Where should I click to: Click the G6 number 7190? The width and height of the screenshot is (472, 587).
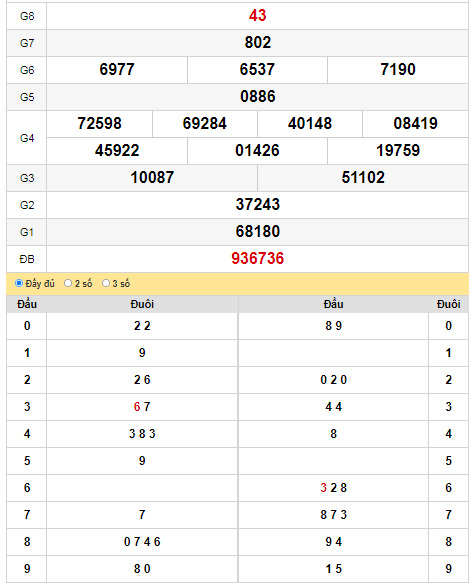(x=398, y=69)
